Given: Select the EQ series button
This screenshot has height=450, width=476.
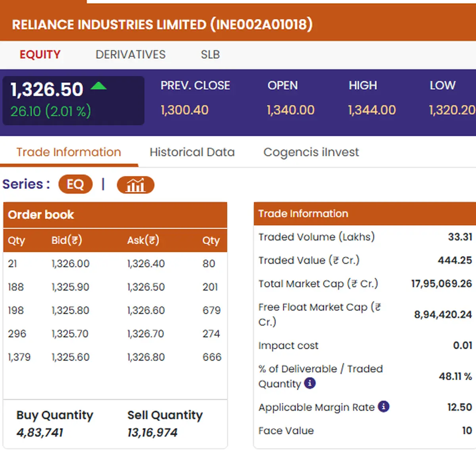Looking at the screenshot, I should tap(75, 185).
